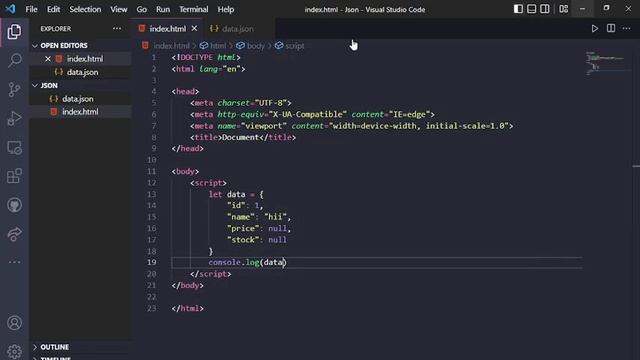Screen dimensions: 640x360
Task: Toggle panel layout icon in title bar
Action: coord(531,9)
